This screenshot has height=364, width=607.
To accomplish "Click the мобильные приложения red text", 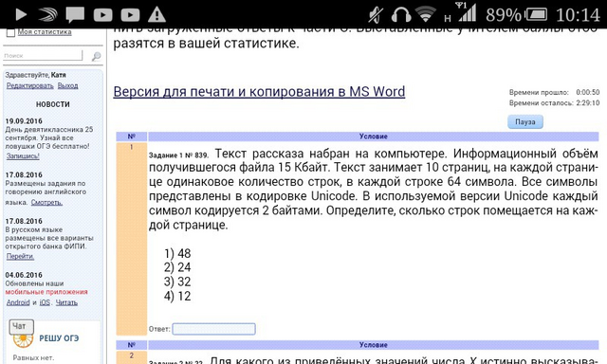I will tap(46, 292).
